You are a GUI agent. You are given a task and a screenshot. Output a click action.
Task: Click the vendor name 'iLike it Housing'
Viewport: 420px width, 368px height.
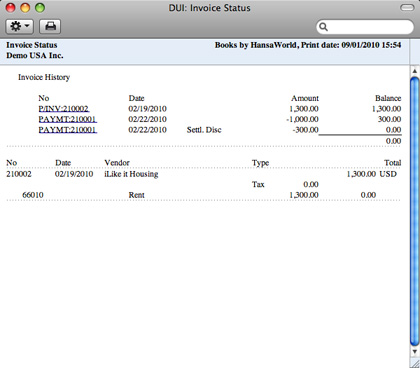(131, 174)
